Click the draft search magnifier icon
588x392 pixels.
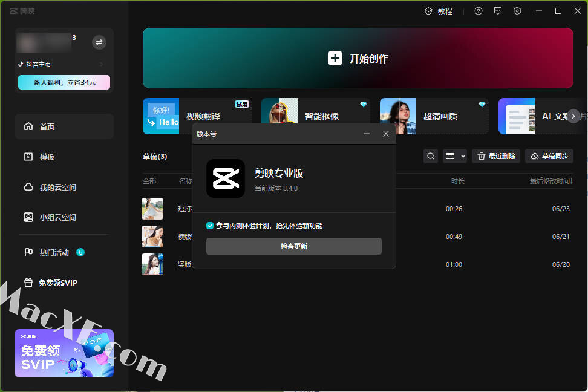coord(431,156)
